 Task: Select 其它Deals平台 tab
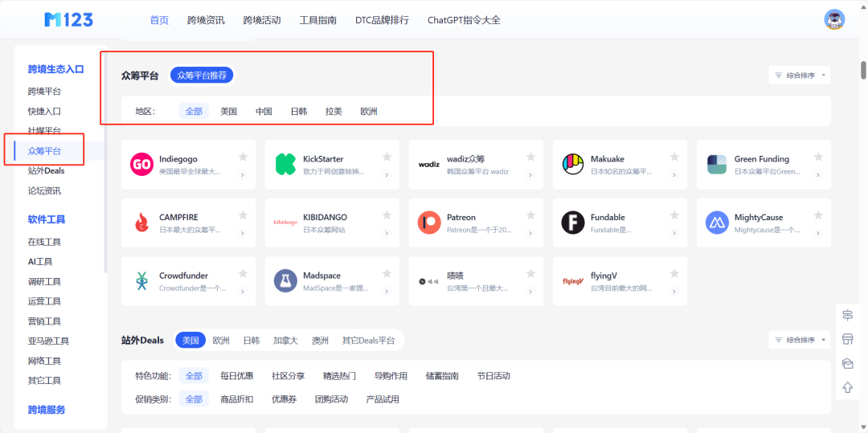coord(369,340)
